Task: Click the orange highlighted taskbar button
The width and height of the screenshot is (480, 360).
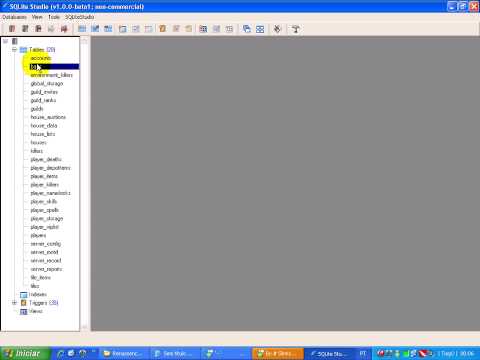Action: [278, 354]
